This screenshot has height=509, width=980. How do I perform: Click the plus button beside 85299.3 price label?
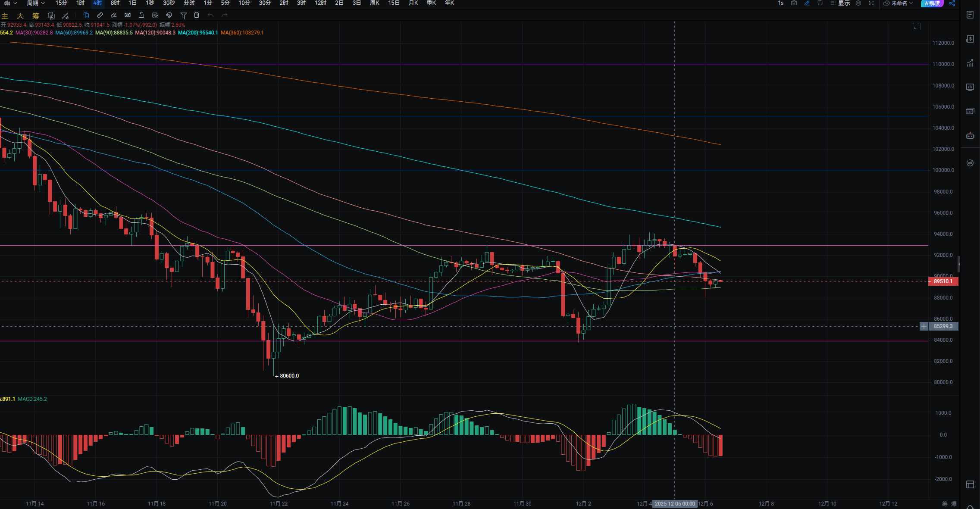924,326
